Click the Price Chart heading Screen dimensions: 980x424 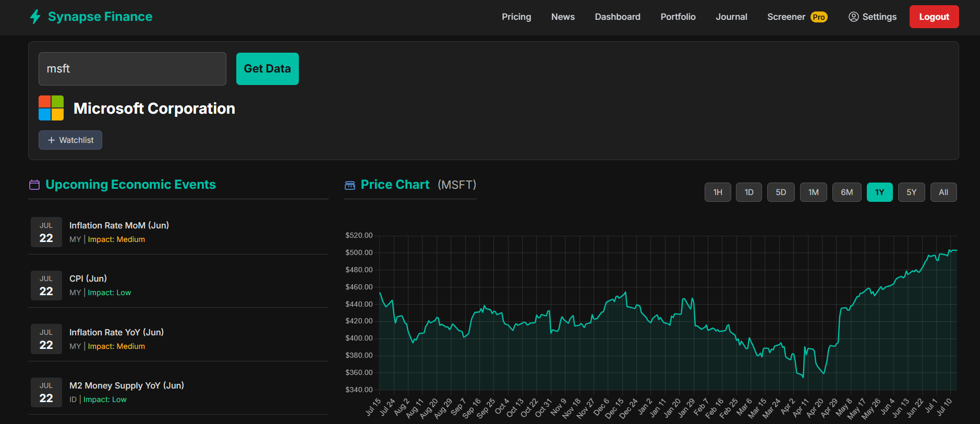395,185
